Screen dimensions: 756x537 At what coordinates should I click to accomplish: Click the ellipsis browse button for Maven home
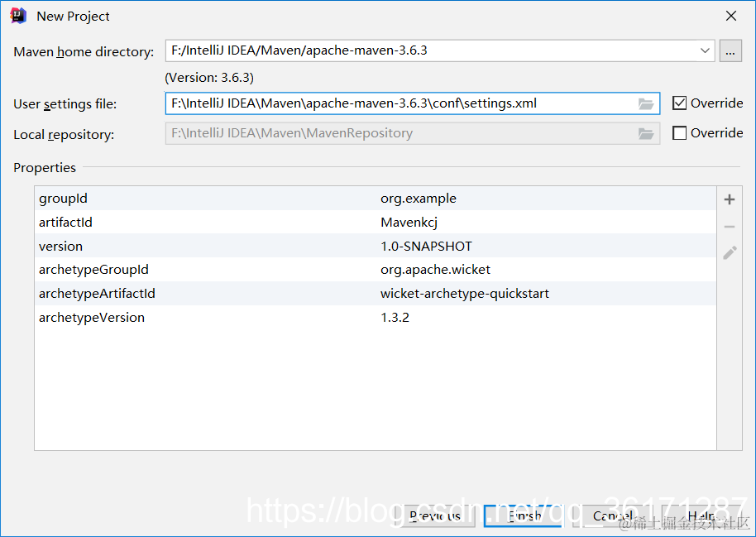tap(730, 50)
